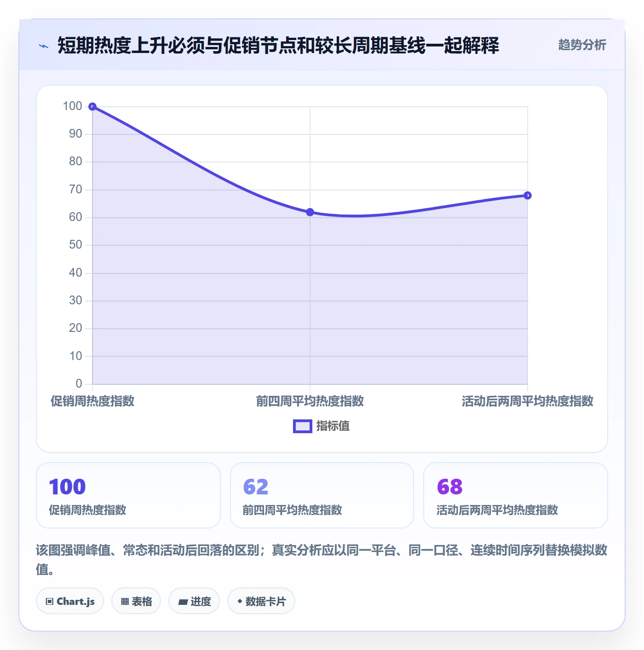Click the card title 短期热度上升必须与促销节点

[x=278, y=46]
